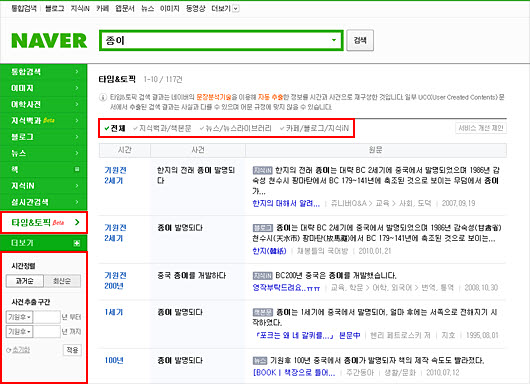Click the 1세기 time link
This screenshot has width=530, height=384.
[x=114, y=312]
